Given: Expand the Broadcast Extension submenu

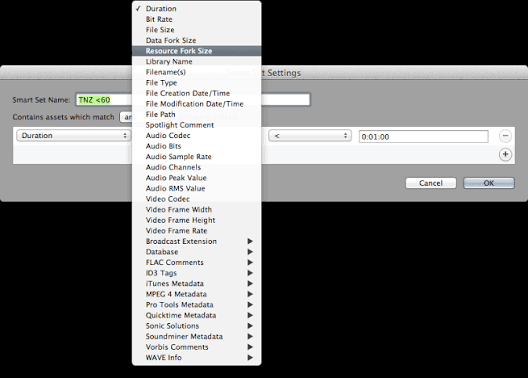Looking at the screenshot, I should click(x=197, y=241).
